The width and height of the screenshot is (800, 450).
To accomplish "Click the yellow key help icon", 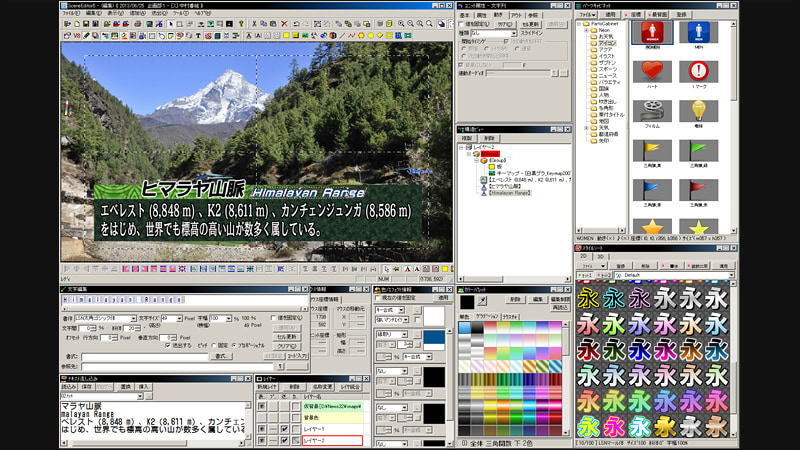I will coord(241,24).
